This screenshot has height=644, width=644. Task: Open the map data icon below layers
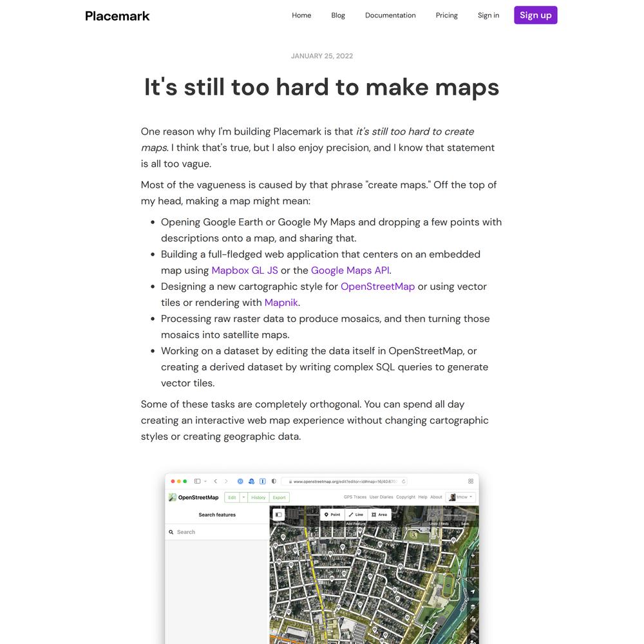point(473,619)
